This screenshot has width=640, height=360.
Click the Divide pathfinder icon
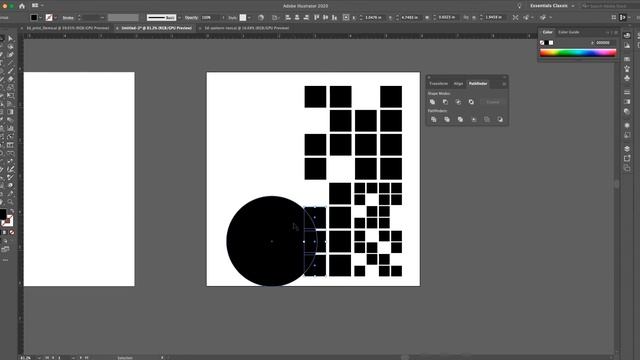click(x=433, y=119)
